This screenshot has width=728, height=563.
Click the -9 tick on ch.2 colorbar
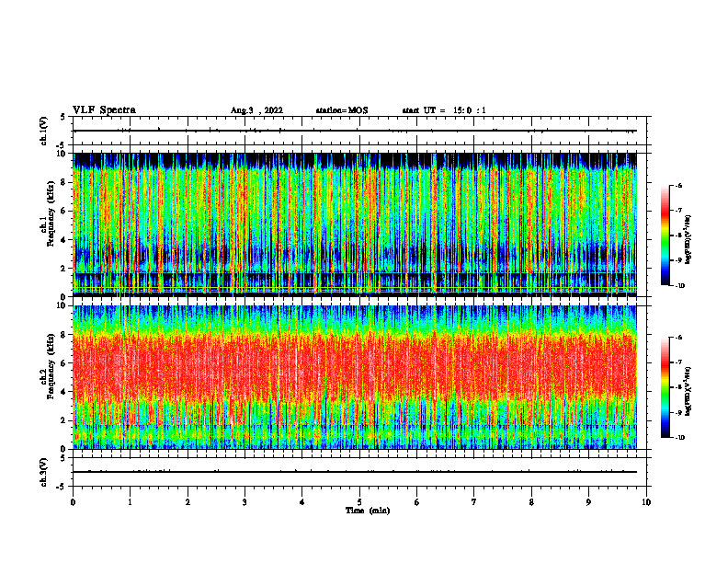678,412
